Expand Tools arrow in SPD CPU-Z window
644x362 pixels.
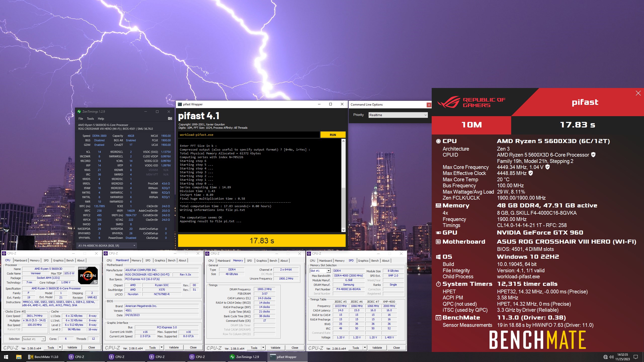click(x=365, y=348)
